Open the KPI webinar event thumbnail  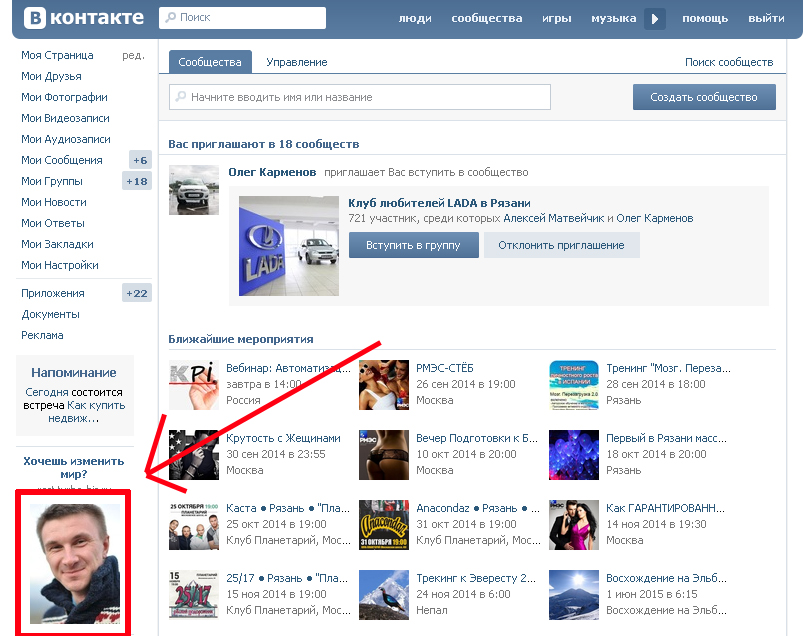click(x=194, y=385)
